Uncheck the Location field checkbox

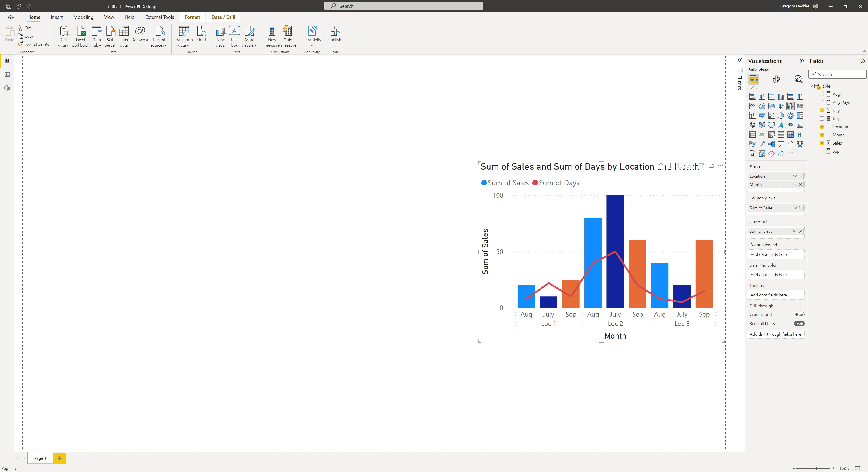pyautogui.click(x=822, y=127)
